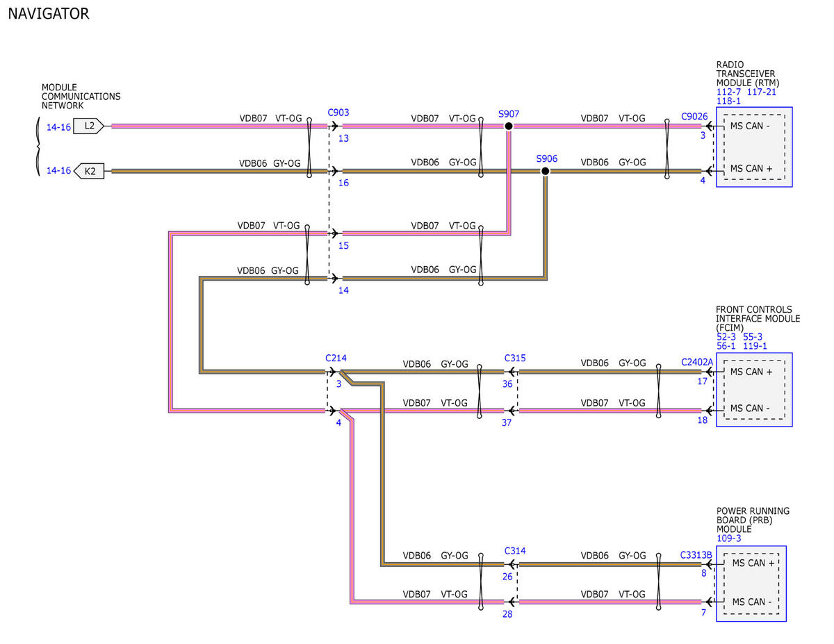Click the S907 splice dot
Image resolution: width=834 pixels, height=644 pixels.
pyautogui.click(x=509, y=126)
